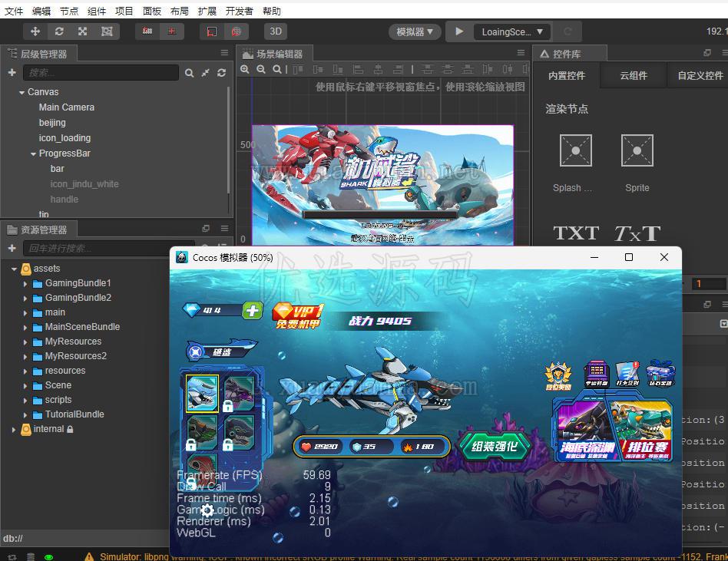Open the 扩展 menu

coord(207,12)
